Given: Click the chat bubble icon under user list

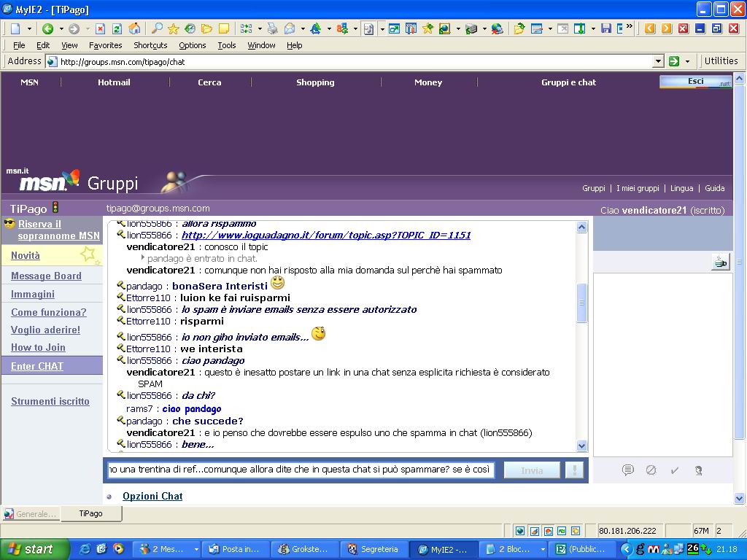Looking at the screenshot, I should coord(628,470).
